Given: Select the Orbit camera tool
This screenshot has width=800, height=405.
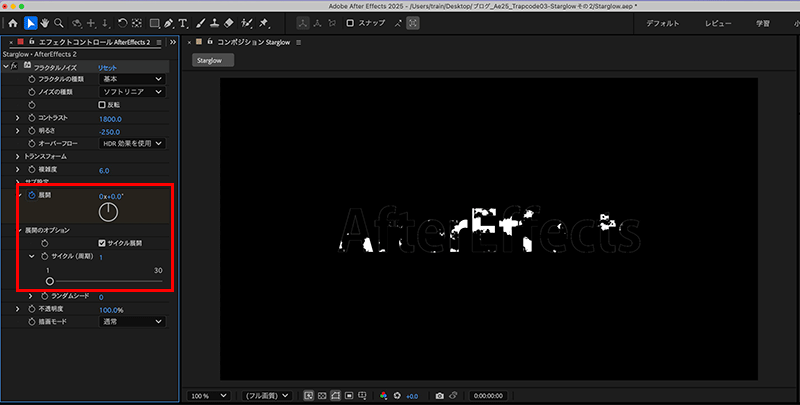Looking at the screenshot, I should pyautogui.click(x=77, y=23).
